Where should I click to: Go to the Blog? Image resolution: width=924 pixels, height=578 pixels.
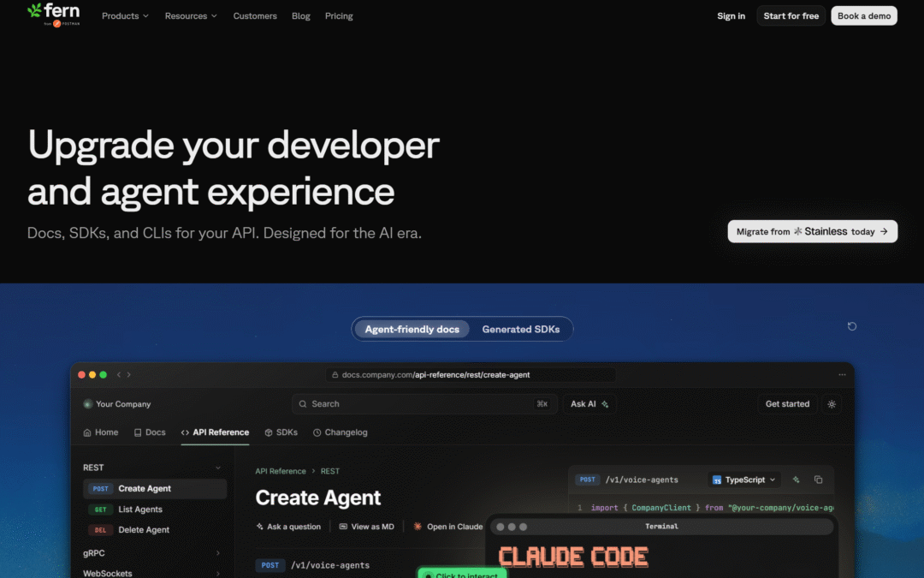[x=301, y=16]
